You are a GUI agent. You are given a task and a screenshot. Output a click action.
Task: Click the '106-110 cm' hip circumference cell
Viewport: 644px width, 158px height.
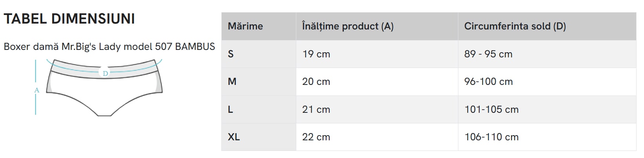pyautogui.click(x=491, y=137)
